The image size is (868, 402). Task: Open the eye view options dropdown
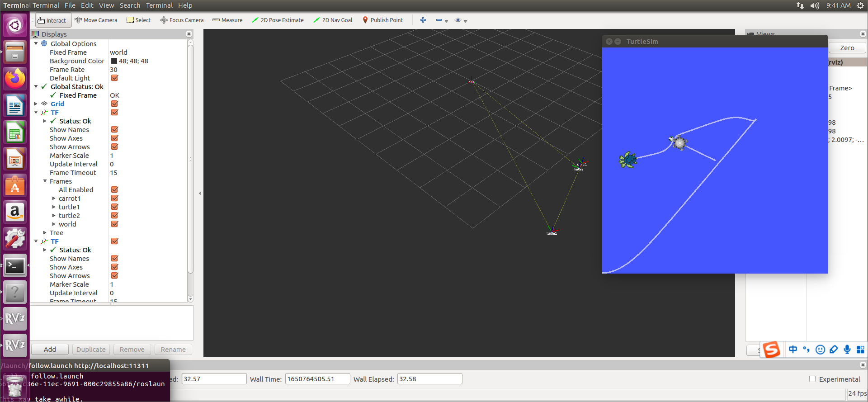(461, 20)
